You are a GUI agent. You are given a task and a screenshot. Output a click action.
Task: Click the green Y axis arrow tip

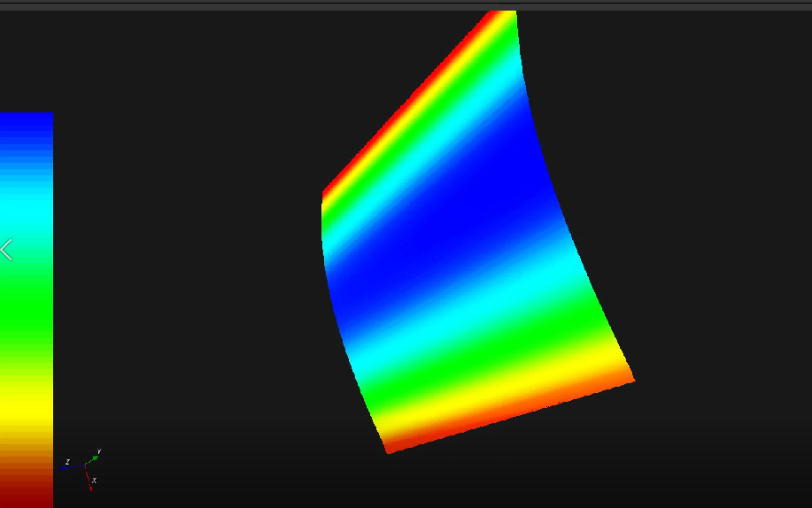point(95,458)
